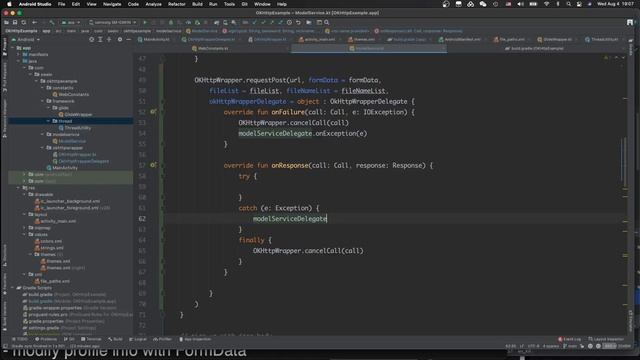The height and width of the screenshot is (360, 640).
Task: Switch to the AndroidManifest.xml editor tab
Action: pyautogui.click(x=462, y=40)
